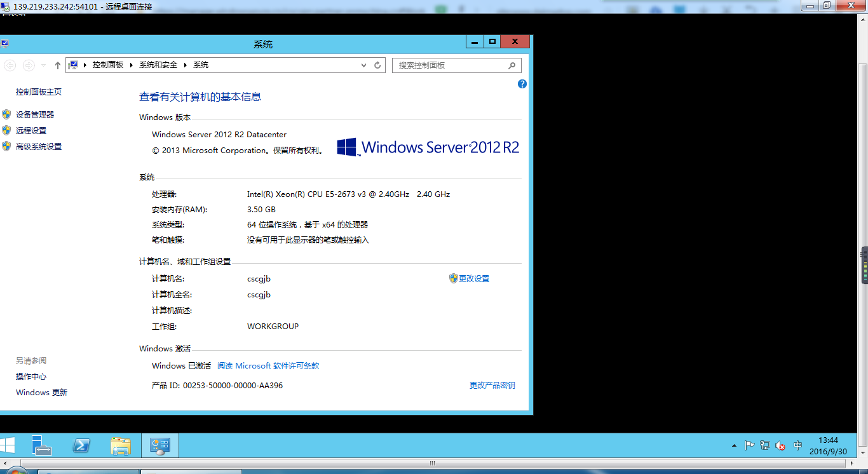
Task: Launch Windows PowerShell from the taskbar
Action: (81, 445)
